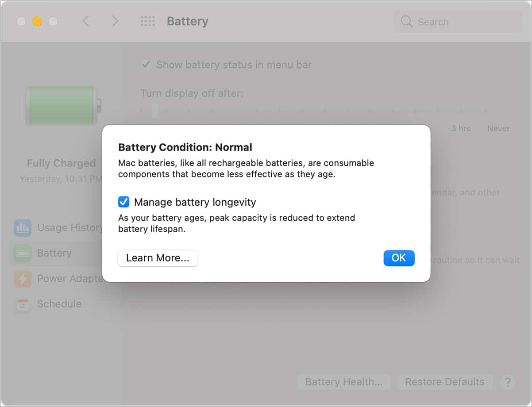The image size is (532, 407).
Task: Open the Battery sidebar section
Action: (x=54, y=253)
